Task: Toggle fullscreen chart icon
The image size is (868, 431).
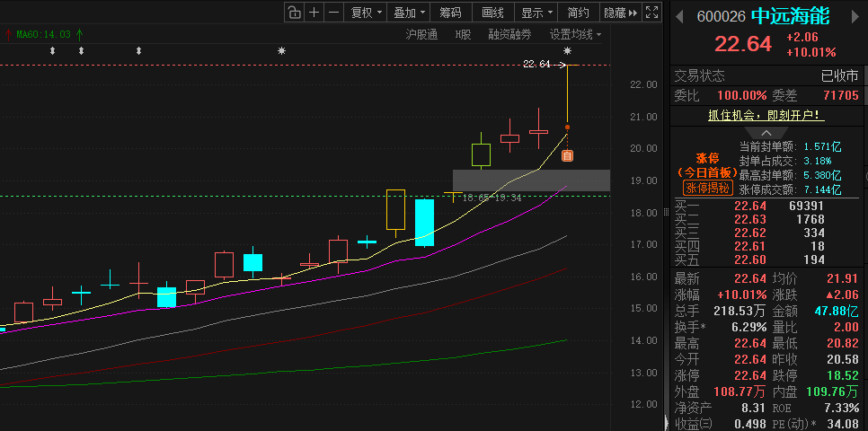Action: (x=652, y=13)
